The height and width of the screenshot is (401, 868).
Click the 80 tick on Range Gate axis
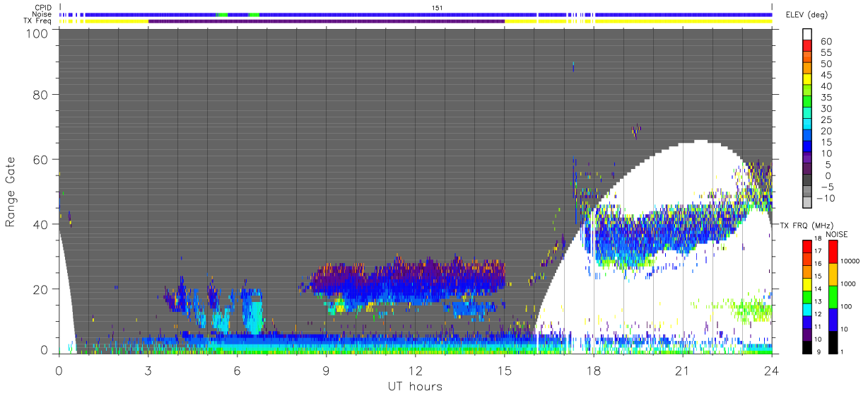pos(40,95)
